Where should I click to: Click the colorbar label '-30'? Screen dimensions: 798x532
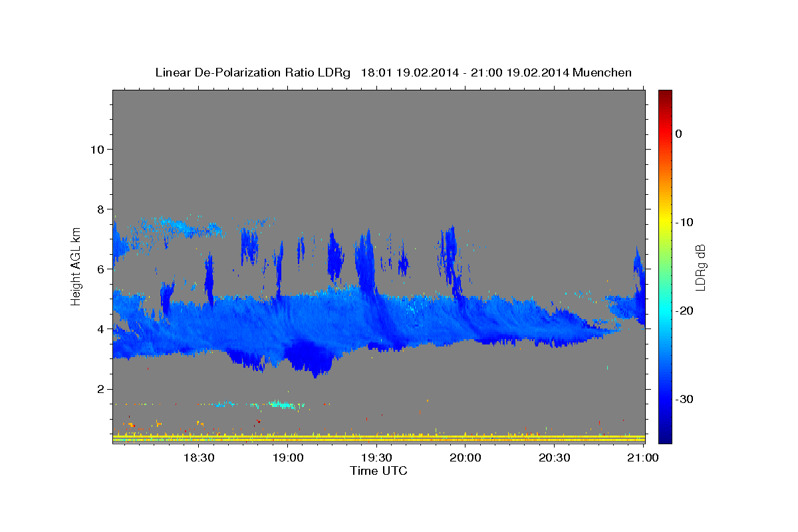pos(685,399)
